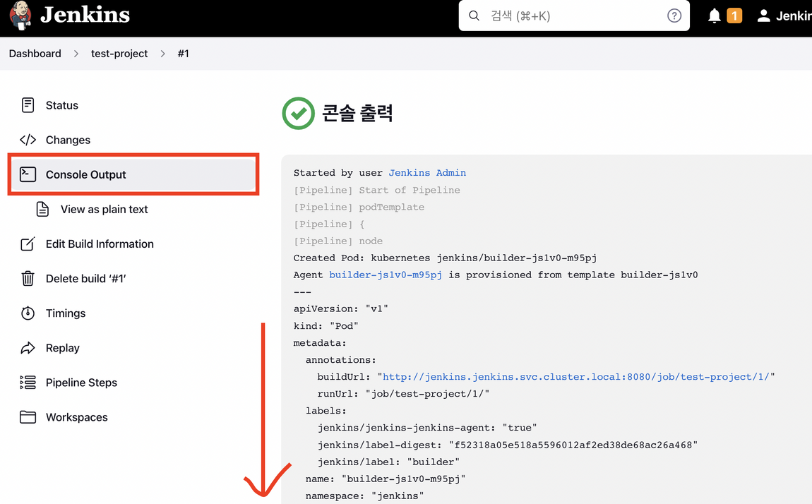Click the '[Pipeline] node' log line
Image resolution: width=812 pixels, height=504 pixels.
click(x=338, y=241)
